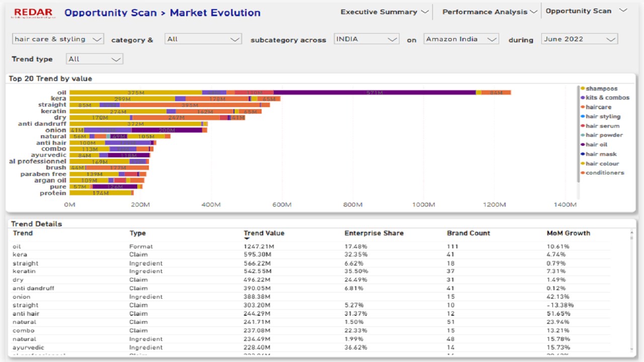Expand the June 2022 period dropdown
Image resolution: width=644 pixels, height=362 pixels.
(x=579, y=39)
